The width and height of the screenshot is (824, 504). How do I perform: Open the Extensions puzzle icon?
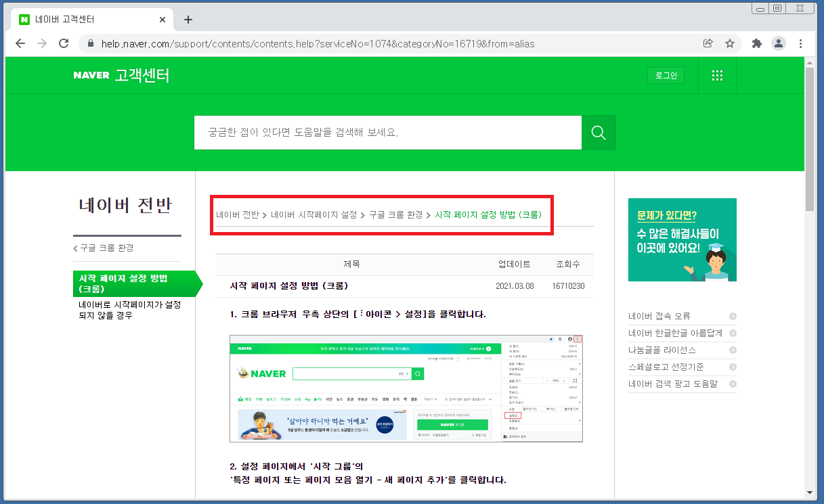(x=757, y=43)
